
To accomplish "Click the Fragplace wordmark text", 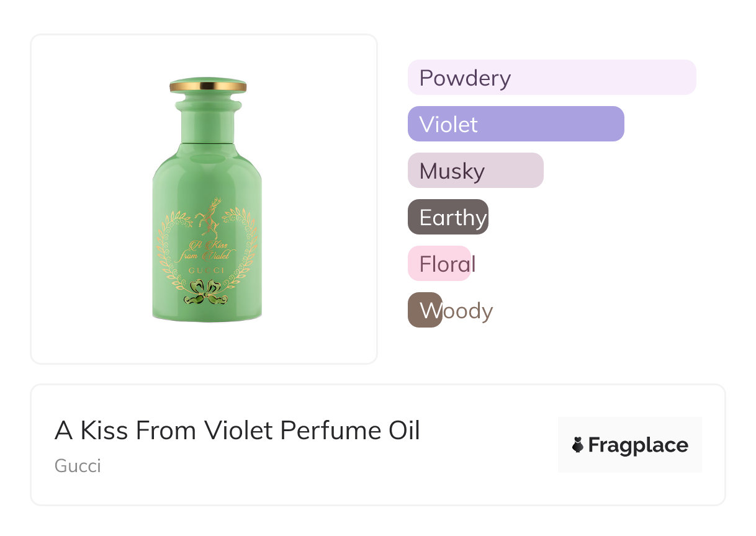I will 638,445.
